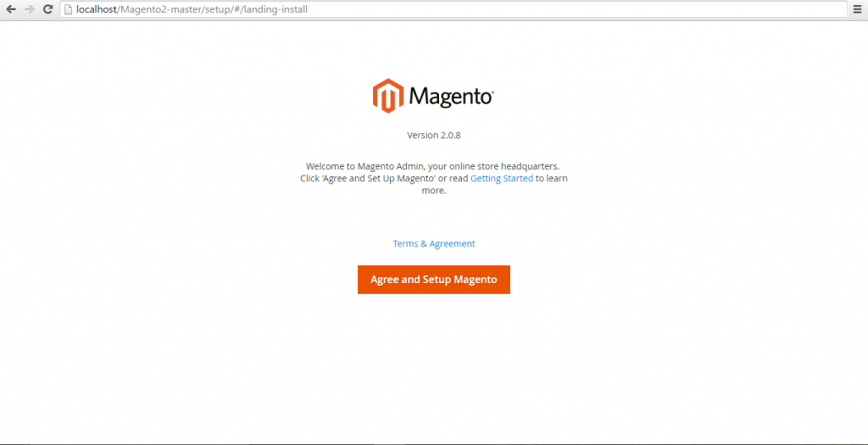This screenshot has height=445, width=868.
Task: Click the Magento logo
Action: (433, 96)
